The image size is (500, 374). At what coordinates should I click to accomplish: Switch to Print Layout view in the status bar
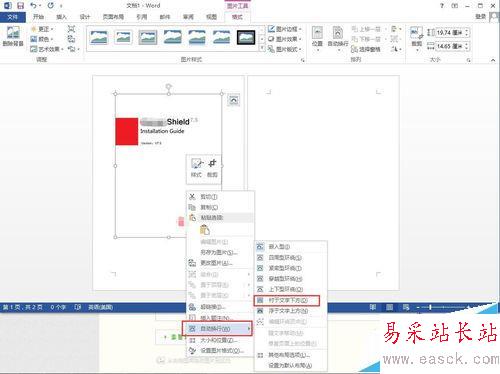coord(389,307)
